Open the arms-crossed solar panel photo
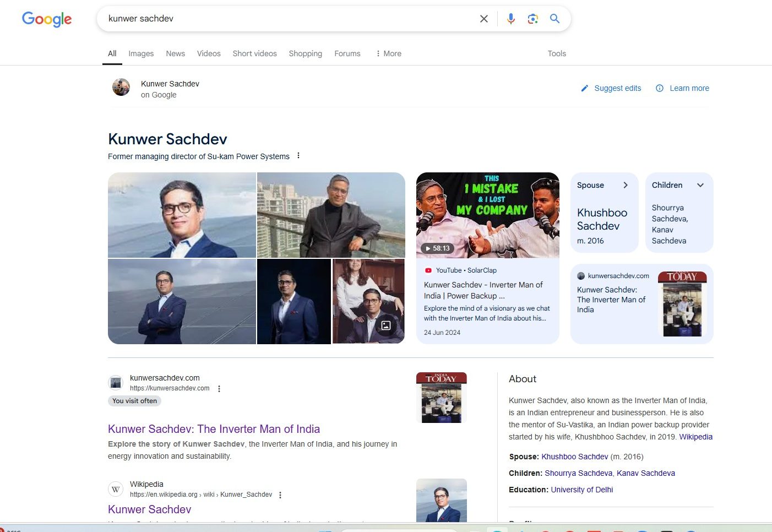Image resolution: width=772 pixels, height=532 pixels. click(x=182, y=302)
